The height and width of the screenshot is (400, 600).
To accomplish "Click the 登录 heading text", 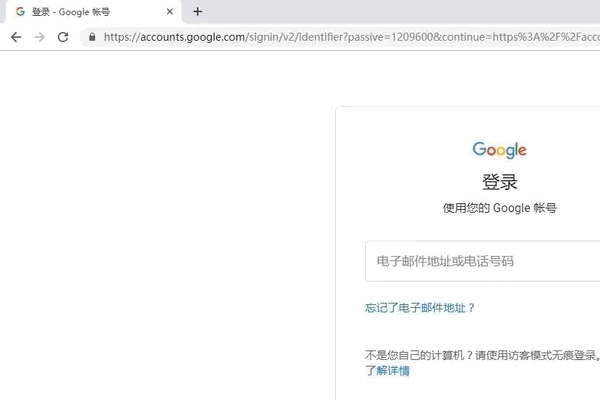I will pyautogui.click(x=499, y=182).
